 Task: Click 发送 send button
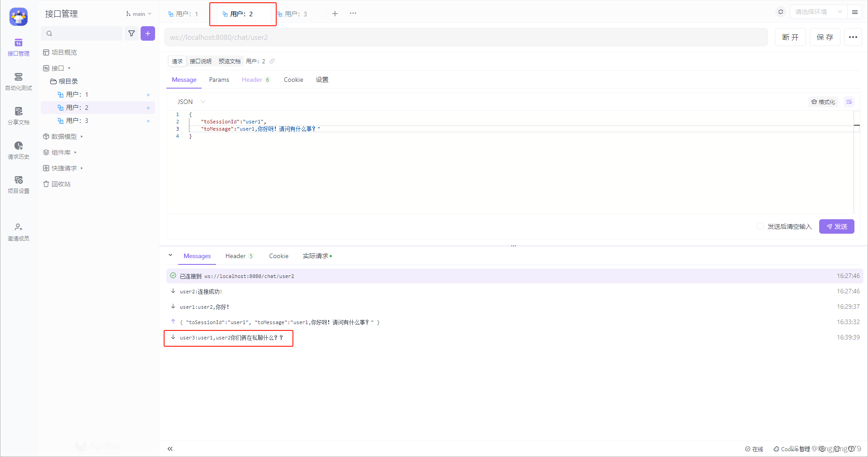837,226
